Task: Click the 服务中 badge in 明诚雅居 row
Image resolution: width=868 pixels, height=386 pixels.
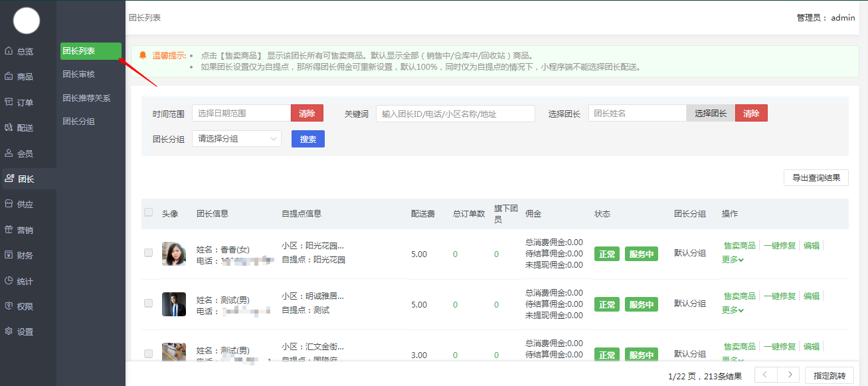Action: tap(642, 304)
